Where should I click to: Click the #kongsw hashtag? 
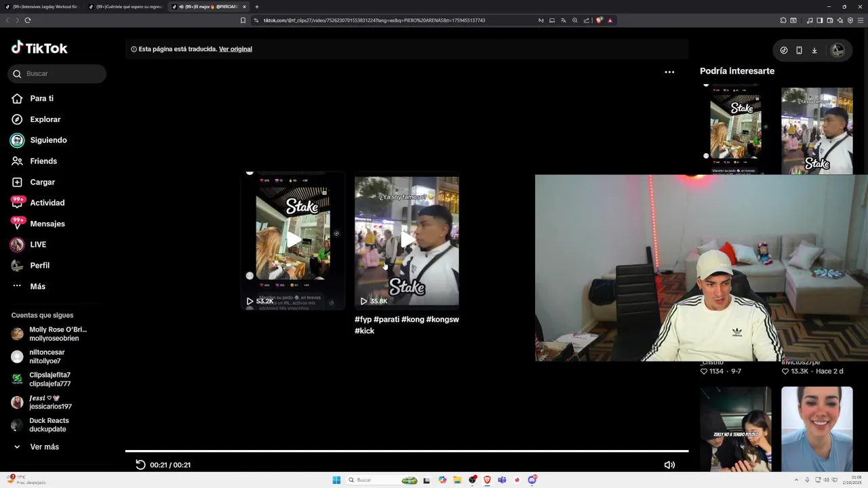click(442, 319)
